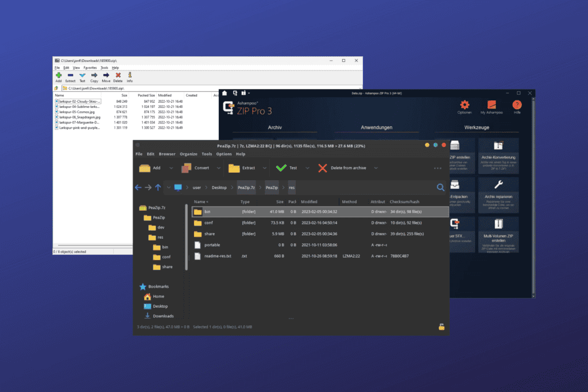Open Archiv reparieren tool in Ashampoo
The image size is (588, 392).
498,195
